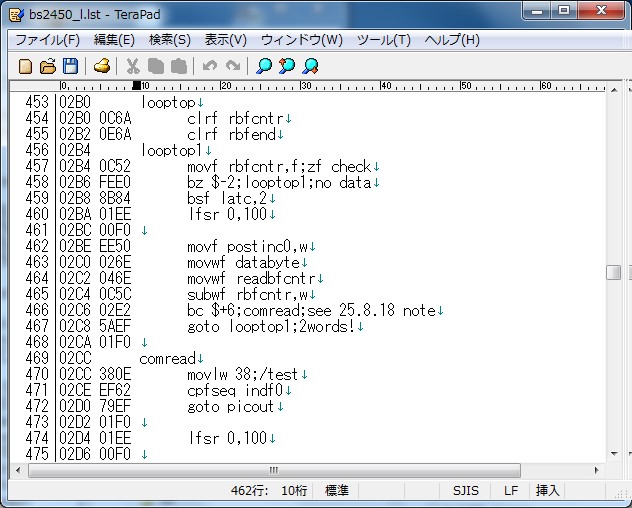The width and height of the screenshot is (632, 508).
Task: Open the 検索(S) menu
Action: [170, 40]
